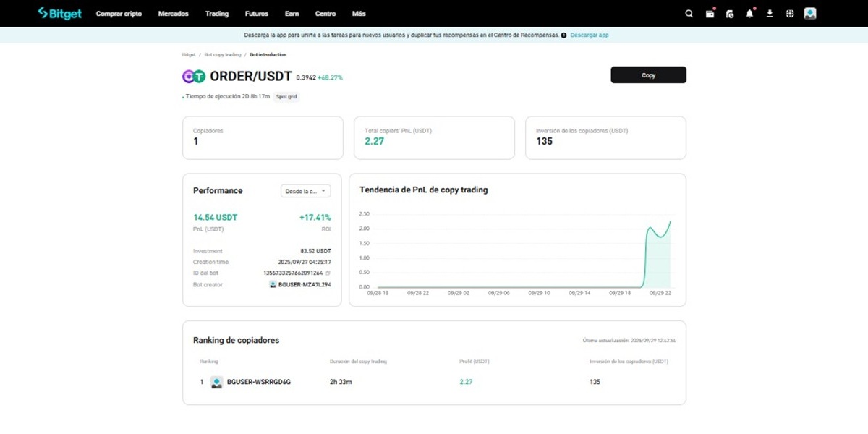Follow the Descargar app link
This screenshot has width=868, height=434.
[x=589, y=35]
